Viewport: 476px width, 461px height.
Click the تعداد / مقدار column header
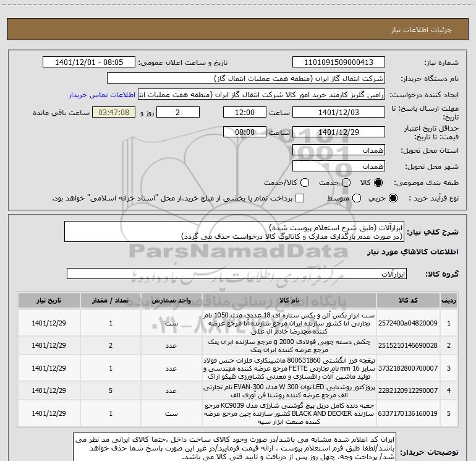click(x=111, y=300)
